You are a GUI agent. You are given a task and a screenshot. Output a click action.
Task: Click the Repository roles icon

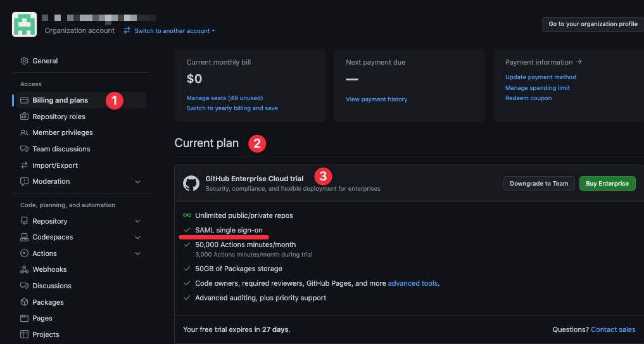coord(25,117)
